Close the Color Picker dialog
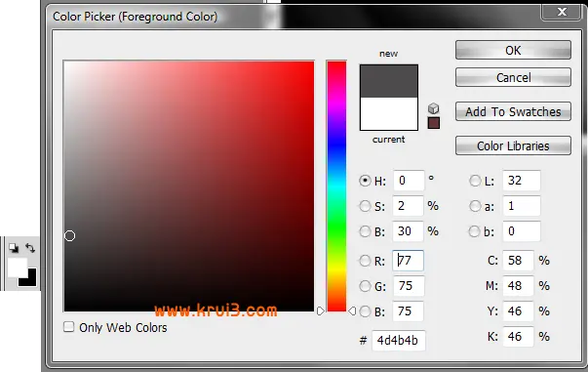588x372 pixels. [x=562, y=12]
